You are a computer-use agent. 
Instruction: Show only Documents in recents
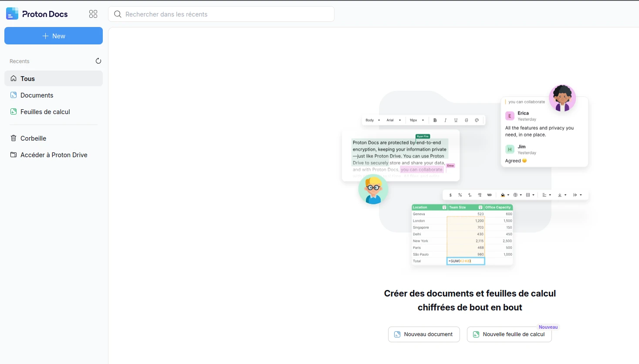coord(37,95)
